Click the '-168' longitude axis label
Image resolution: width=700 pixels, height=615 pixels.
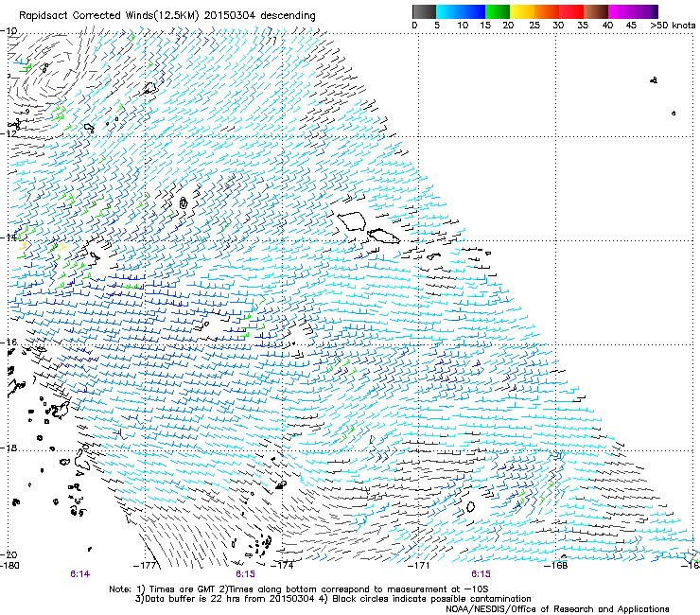556,566
